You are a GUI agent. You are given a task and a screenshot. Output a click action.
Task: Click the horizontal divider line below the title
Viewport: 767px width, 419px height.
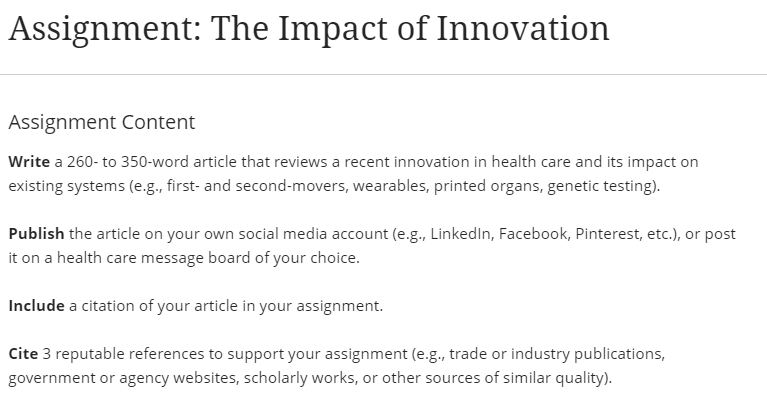click(x=384, y=75)
